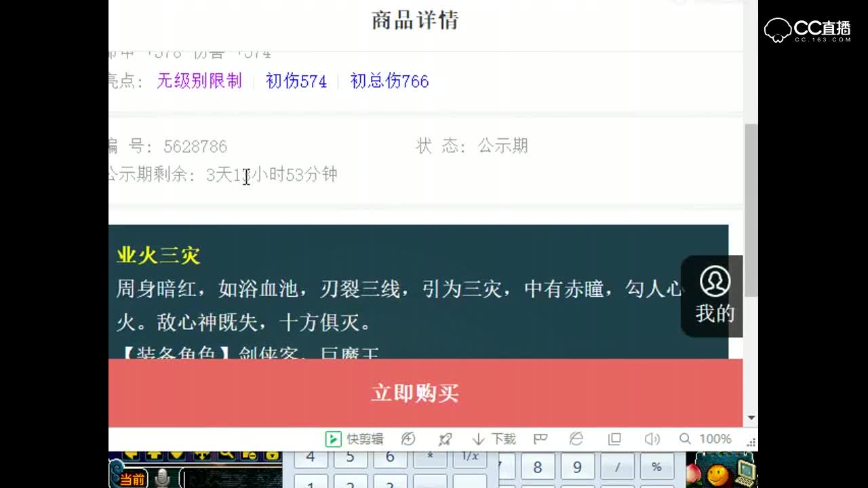The width and height of the screenshot is (868, 488).
Task: Click the 初总伤766 link
Action: click(391, 81)
